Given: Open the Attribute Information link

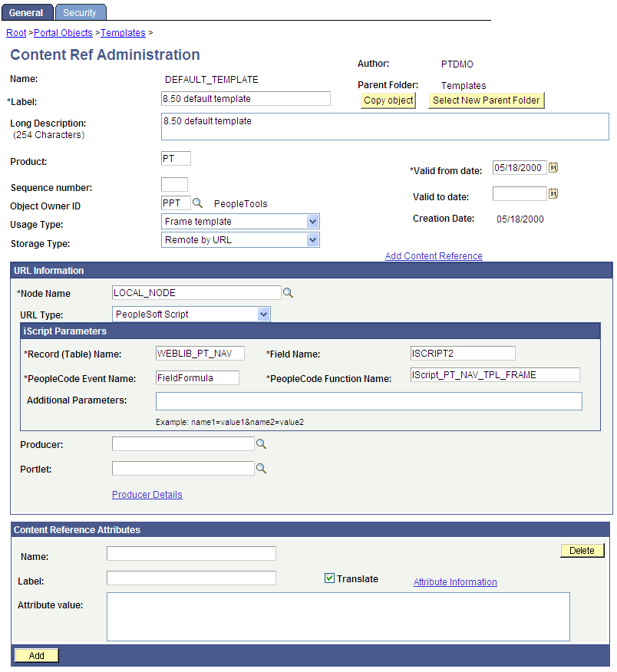Looking at the screenshot, I should [x=455, y=582].
